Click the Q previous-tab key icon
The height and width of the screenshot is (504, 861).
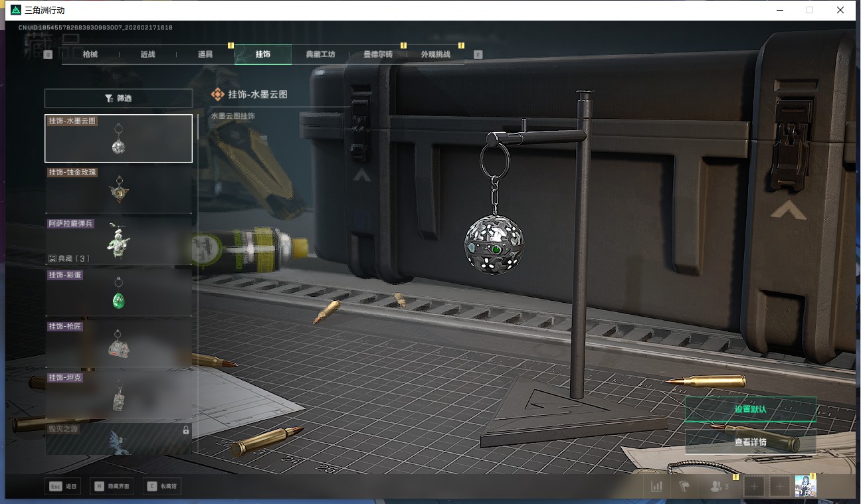pyautogui.click(x=48, y=54)
